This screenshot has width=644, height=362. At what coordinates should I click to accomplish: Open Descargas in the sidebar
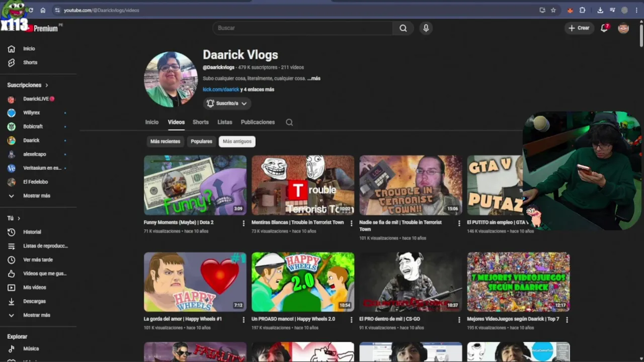point(34,301)
